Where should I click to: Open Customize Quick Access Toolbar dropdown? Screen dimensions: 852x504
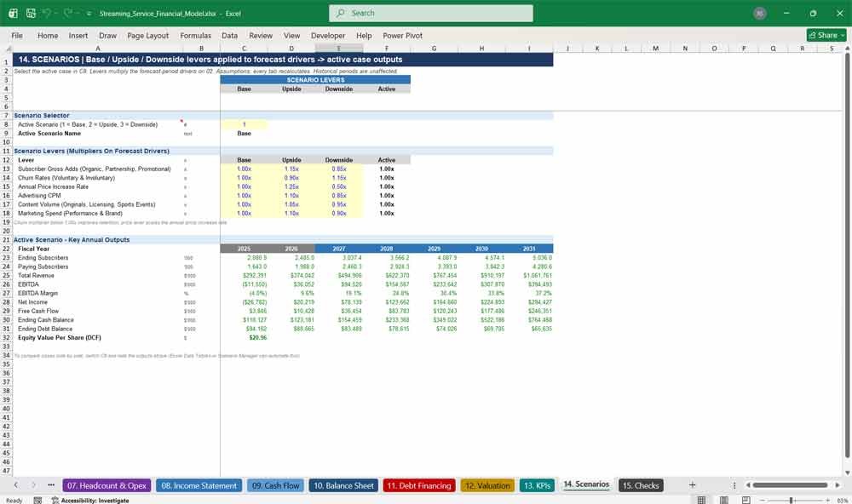[x=89, y=14]
